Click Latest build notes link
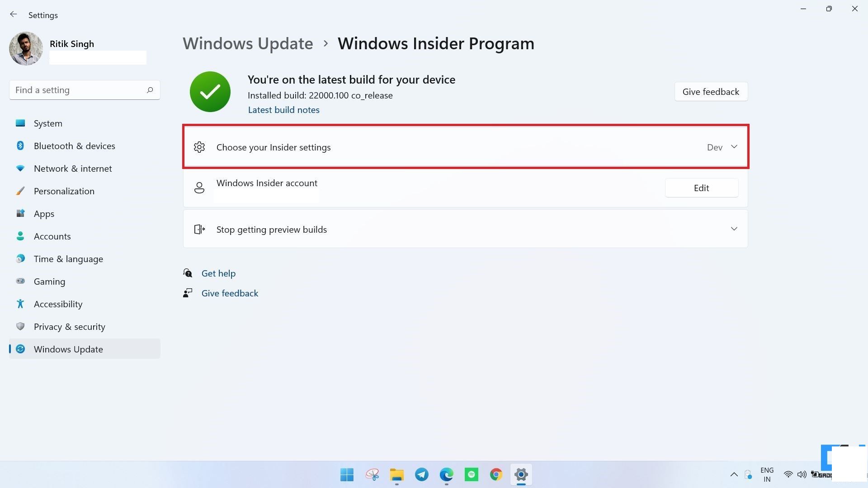This screenshot has height=488, width=868. click(x=283, y=110)
